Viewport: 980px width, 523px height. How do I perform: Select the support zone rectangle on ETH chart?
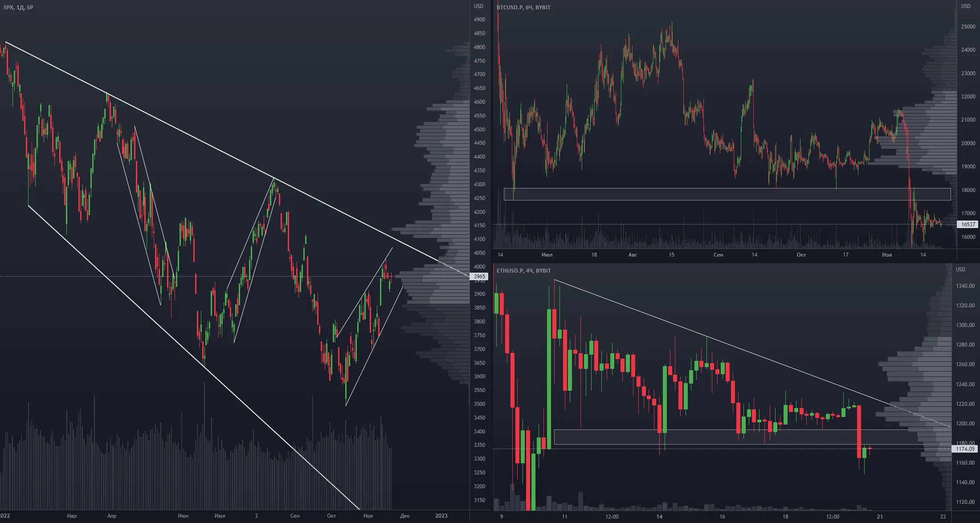click(753, 437)
